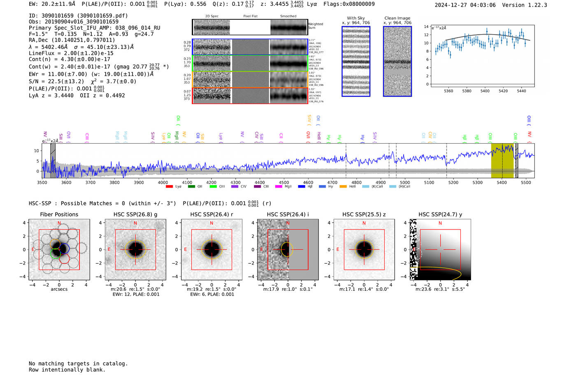Click the (K)CaII legend swatch
This screenshot has height=392, width=576.
pyautogui.click(x=366, y=187)
